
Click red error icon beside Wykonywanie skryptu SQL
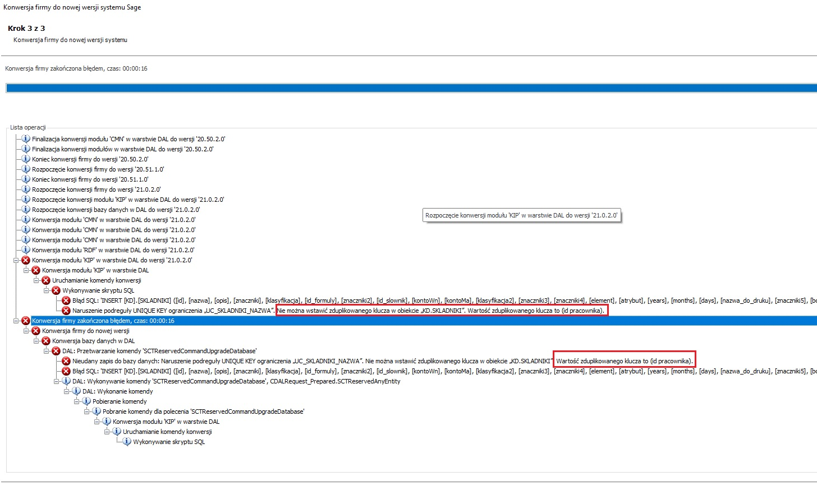(56, 290)
